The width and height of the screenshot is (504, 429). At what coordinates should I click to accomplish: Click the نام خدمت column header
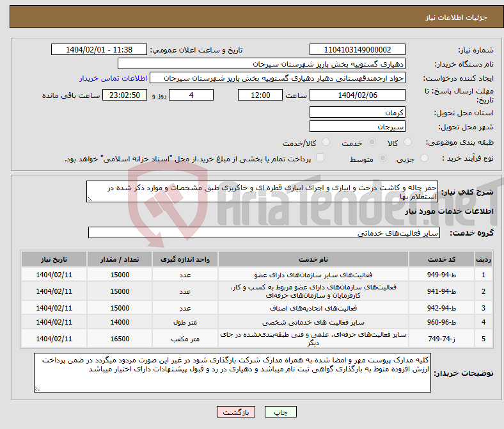pos(313,259)
